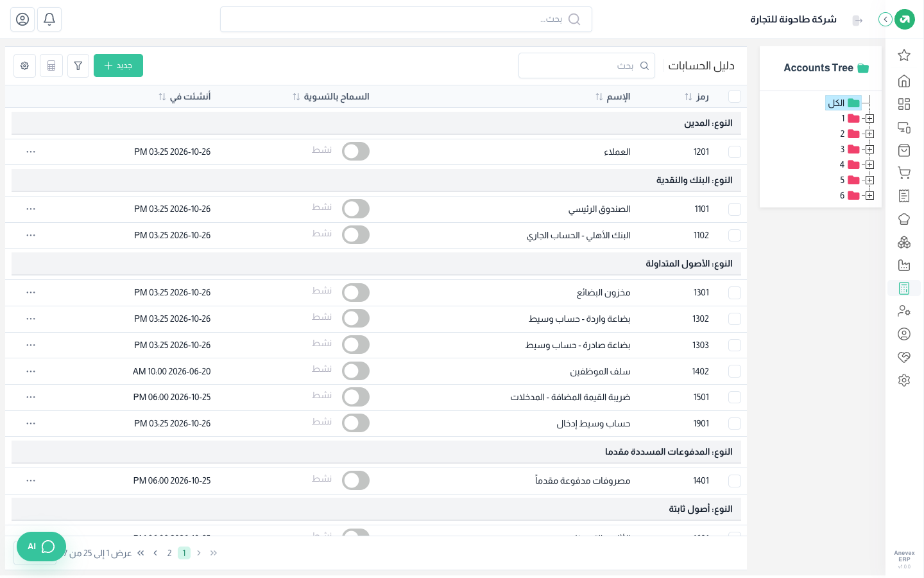Tick the select-all checkbox in table header
The width and height of the screenshot is (924, 578).
[x=735, y=96]
